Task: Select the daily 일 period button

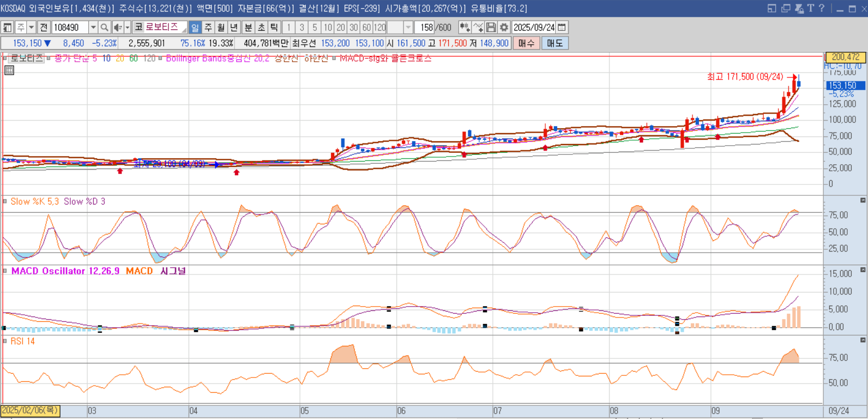Action: coord(195,27)
